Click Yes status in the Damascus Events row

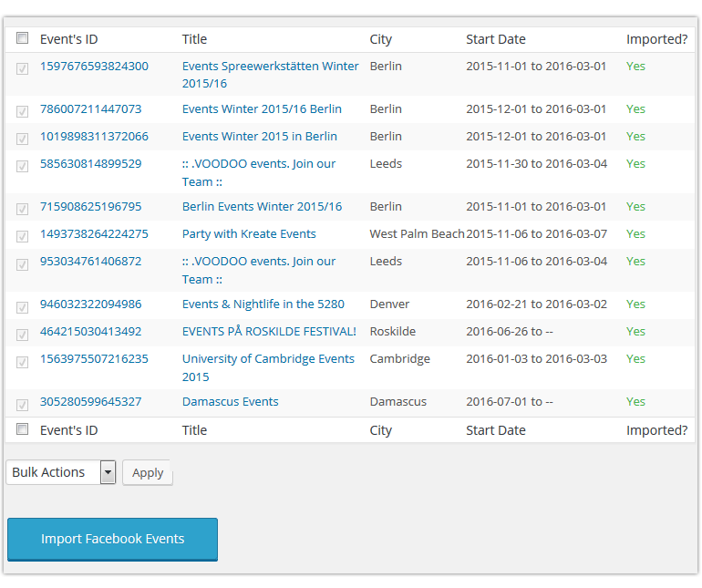click(635, 402)
